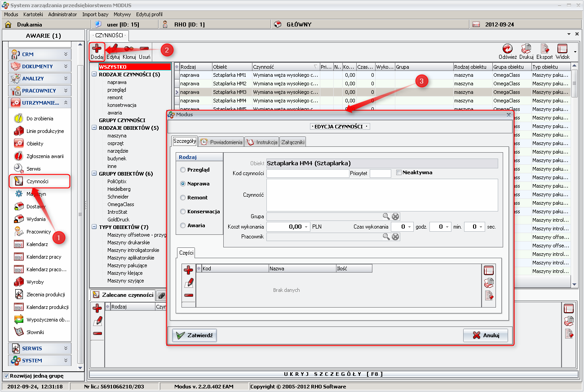Open Zgłoszenia awarii in sidebar

(x=45, y=156)
